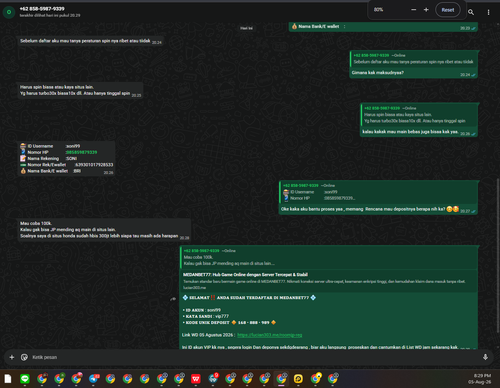Open Telegram from the taskbar
The height and width of the screenshot is (388, 500).
94,379
